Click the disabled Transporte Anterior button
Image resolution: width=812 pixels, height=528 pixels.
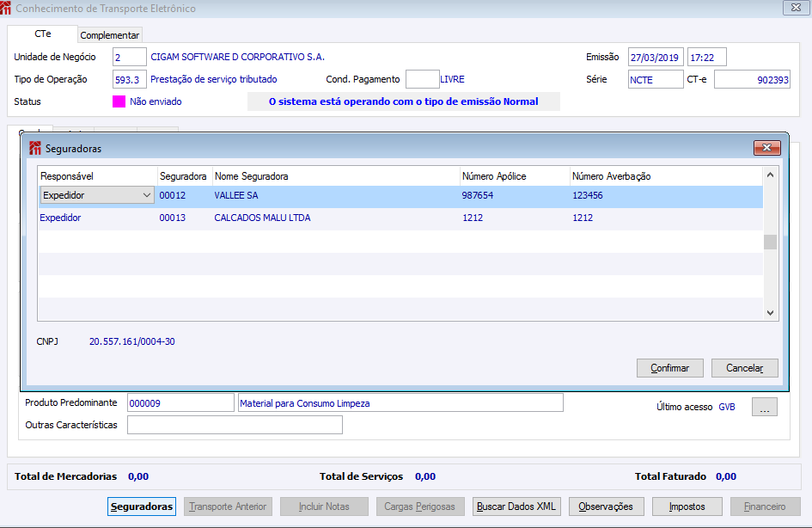[x=228, y=507]
